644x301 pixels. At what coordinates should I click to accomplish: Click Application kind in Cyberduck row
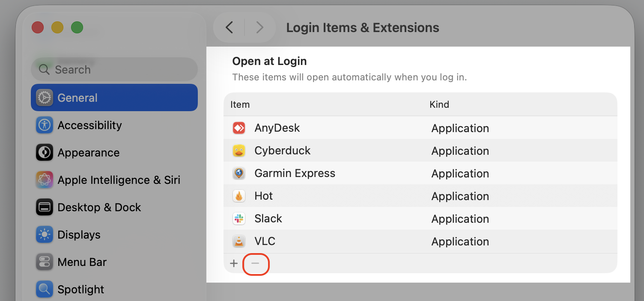460,151
